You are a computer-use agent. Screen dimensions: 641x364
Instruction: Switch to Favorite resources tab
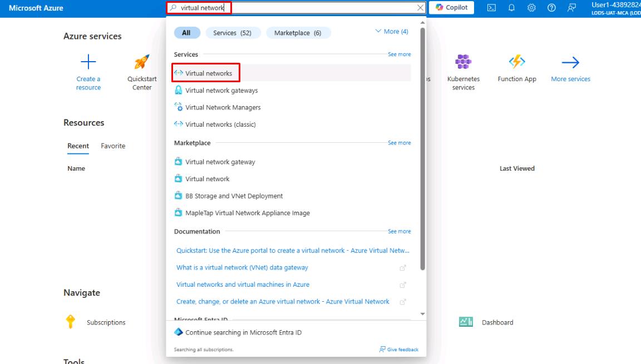tap(114, 146)
